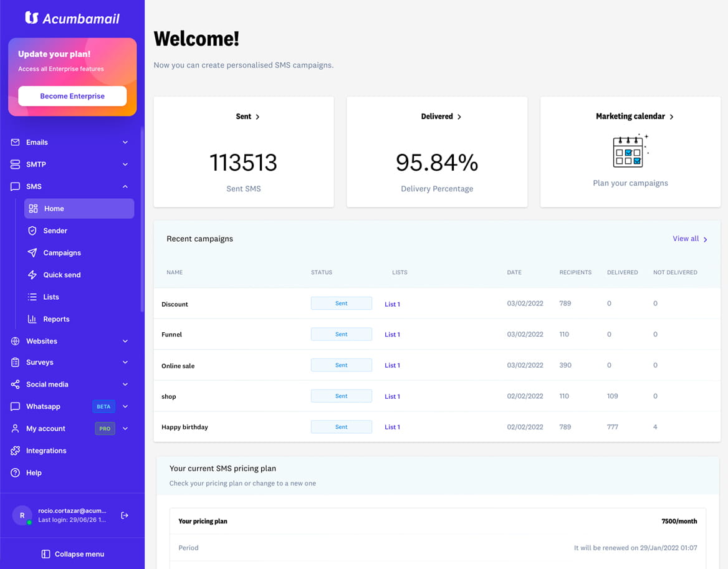Open the Sender menu item
The height and width of the screenshot is (569, 728).
(x=55, y=231)
